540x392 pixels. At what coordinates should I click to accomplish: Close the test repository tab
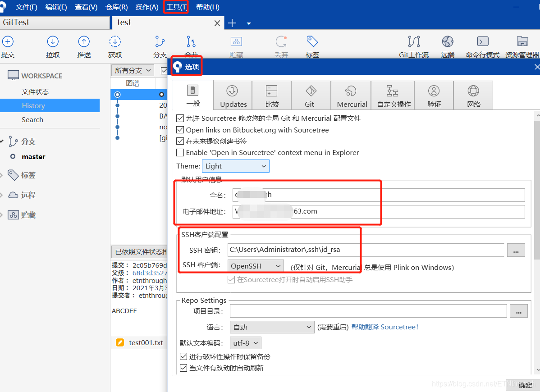pos(217,23)
